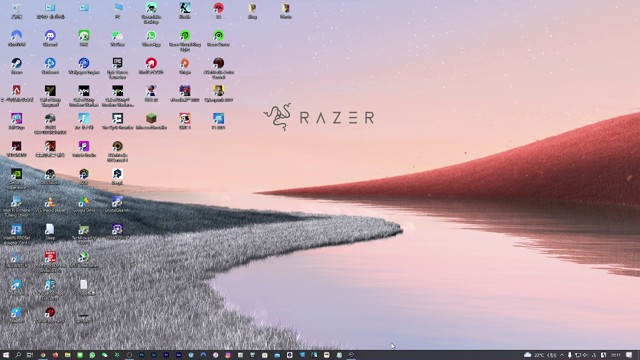This screenshot has width=640, height=360.
Task: Open taskbar search magnifier
Action: coord(18,355)
